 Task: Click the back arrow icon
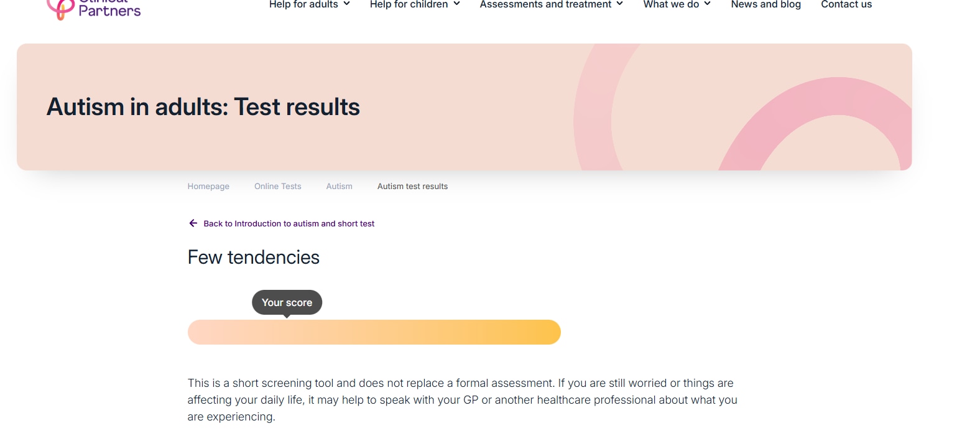coord(193,223)
